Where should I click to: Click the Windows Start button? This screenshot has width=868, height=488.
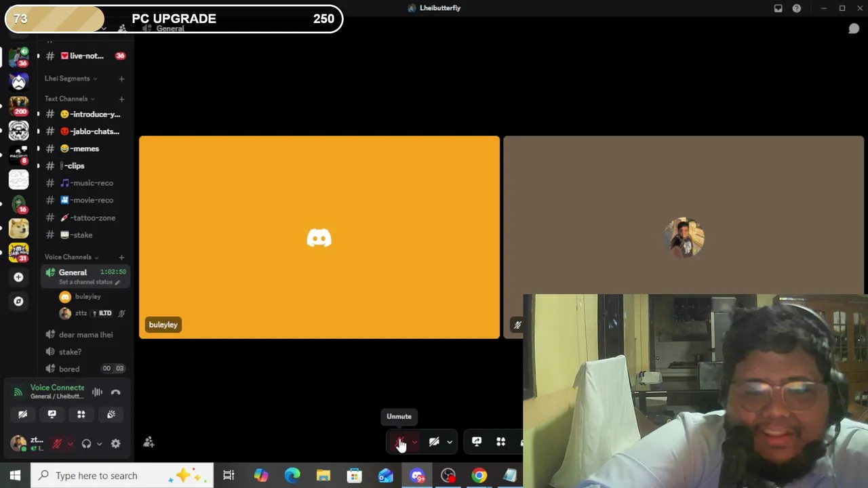coord(15,476)
